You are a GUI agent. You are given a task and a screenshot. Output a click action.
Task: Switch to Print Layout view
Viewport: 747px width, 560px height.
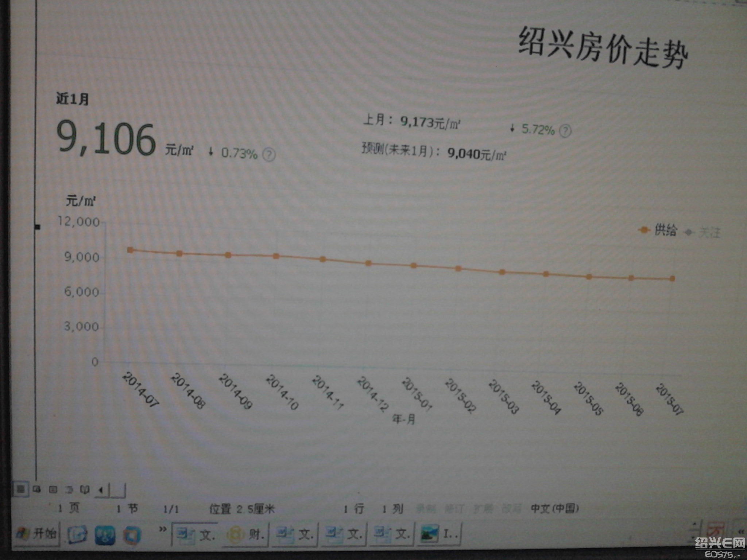53,490
